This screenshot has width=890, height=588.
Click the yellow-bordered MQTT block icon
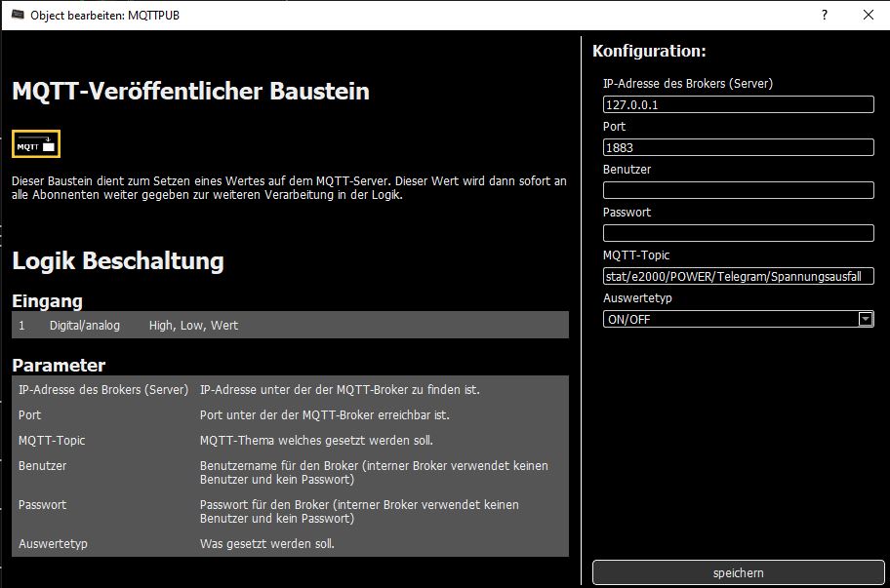[x=36, y=144]
